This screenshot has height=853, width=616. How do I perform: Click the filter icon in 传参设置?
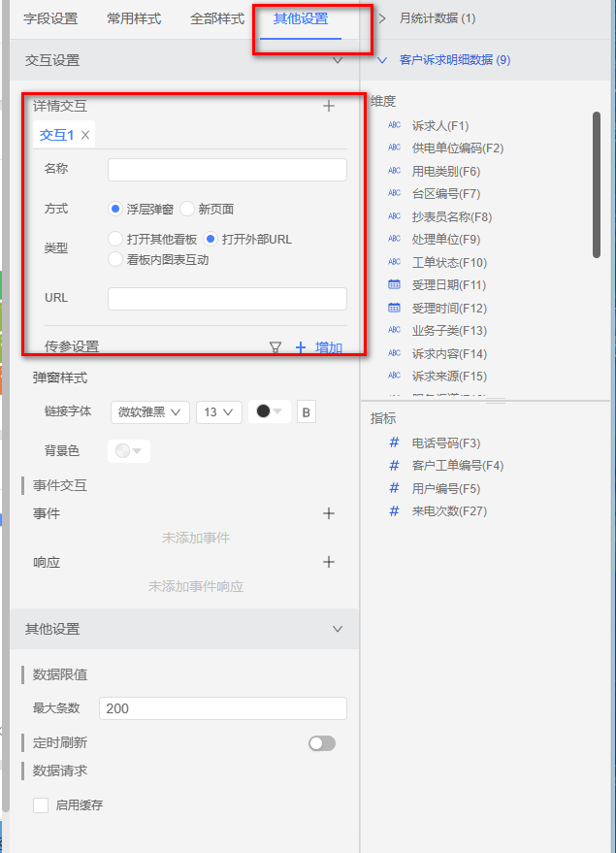(x=276, y=346)
